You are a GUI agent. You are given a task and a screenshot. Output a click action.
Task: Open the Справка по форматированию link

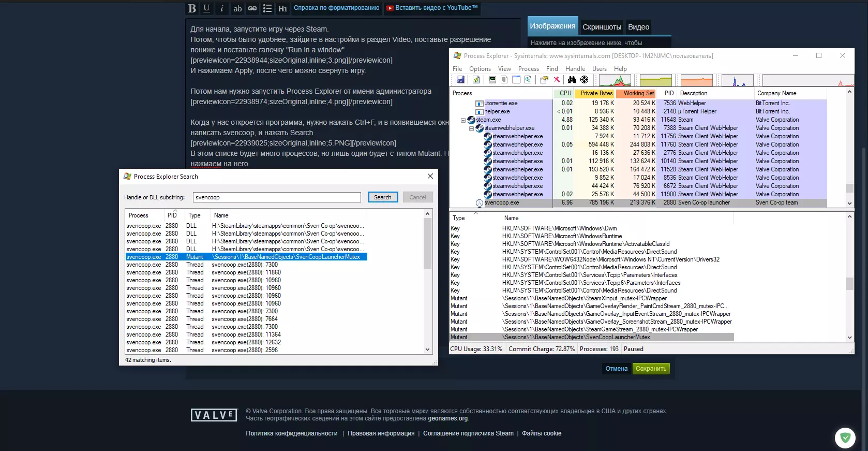(x=337, y=8)
